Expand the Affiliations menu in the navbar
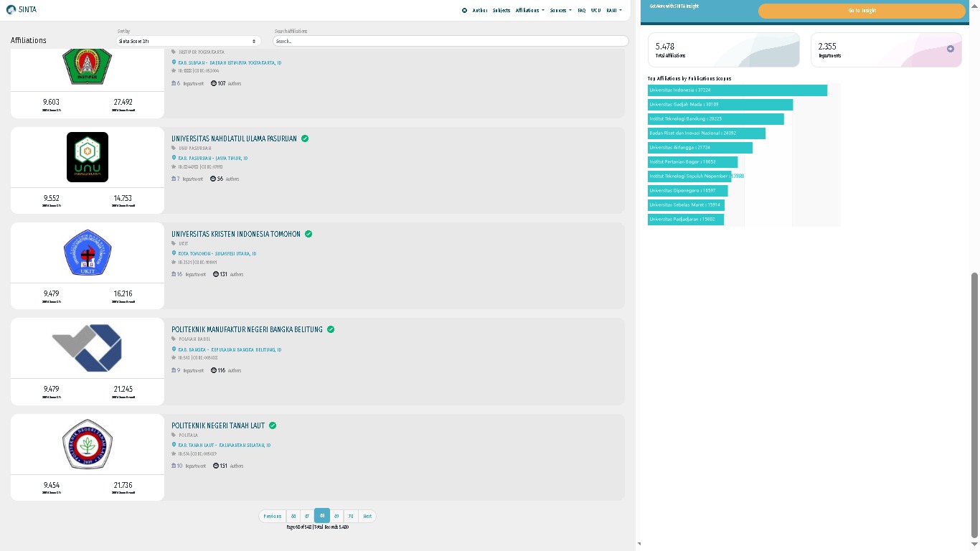 [x=529, y=11]
